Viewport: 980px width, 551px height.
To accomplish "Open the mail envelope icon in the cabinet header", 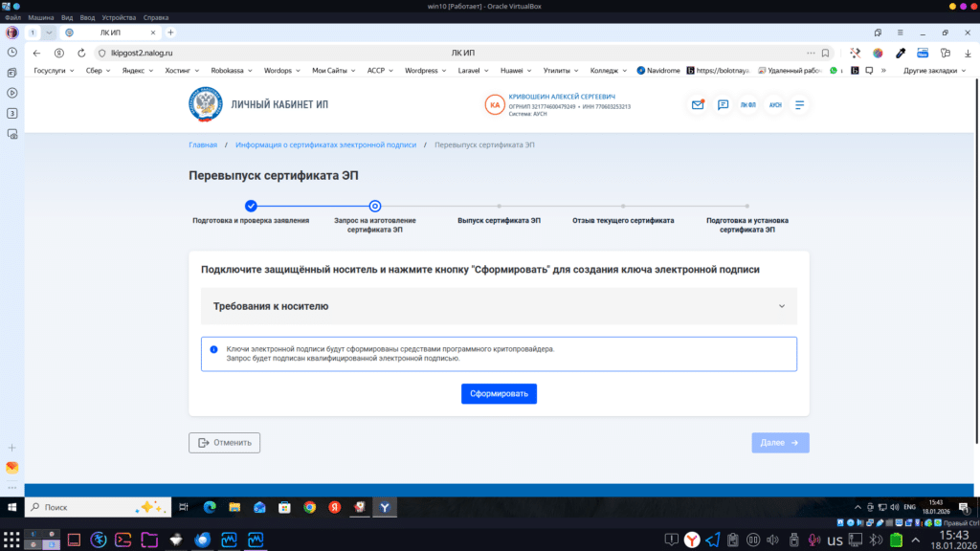I will [x=696, y=104].
